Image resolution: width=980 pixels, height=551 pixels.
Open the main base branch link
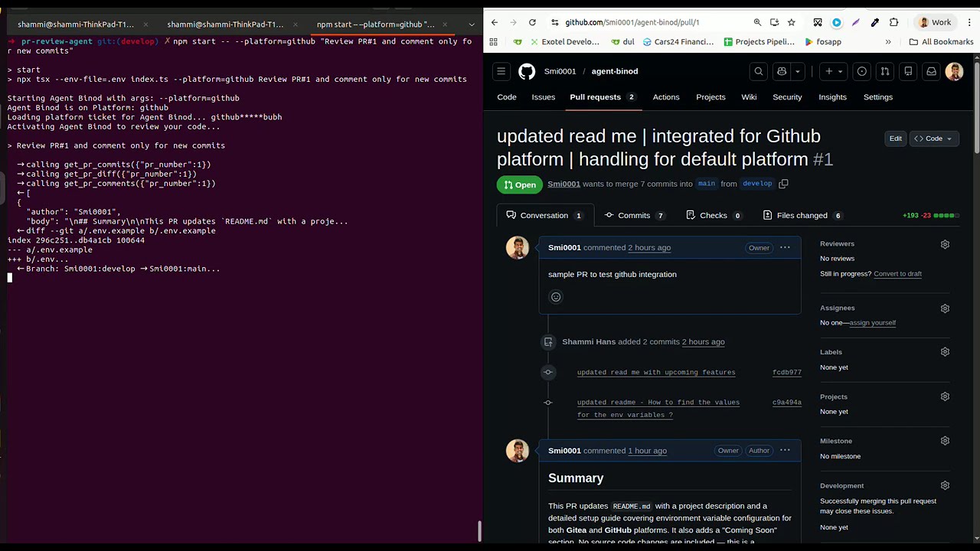pyautogui.click(x=706, y=184)
